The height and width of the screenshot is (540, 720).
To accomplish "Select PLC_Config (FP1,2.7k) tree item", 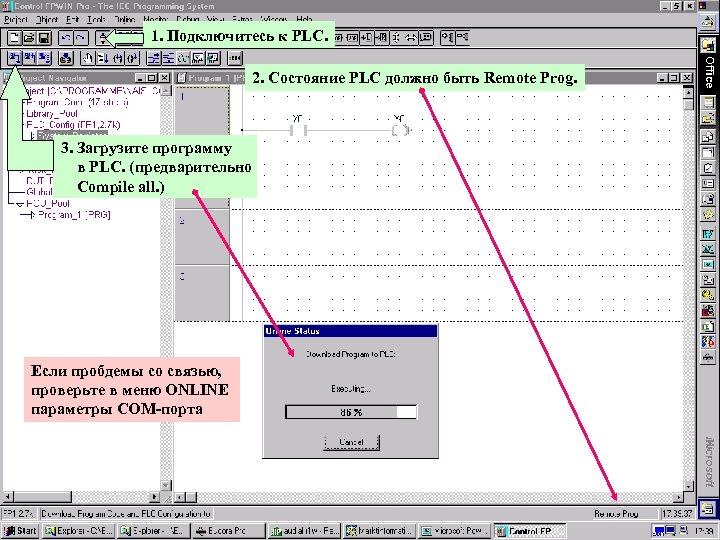I will (x=73, y=124).
